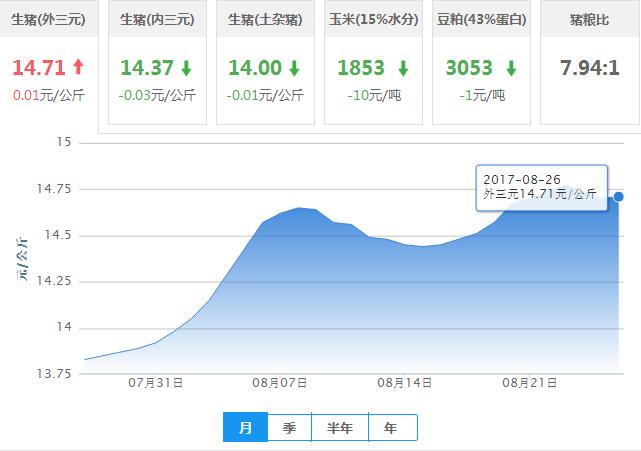Viewport: 641px width, 451px height.
Task: Click the change text -0.01元/公斤
Action: pos(265,96)
